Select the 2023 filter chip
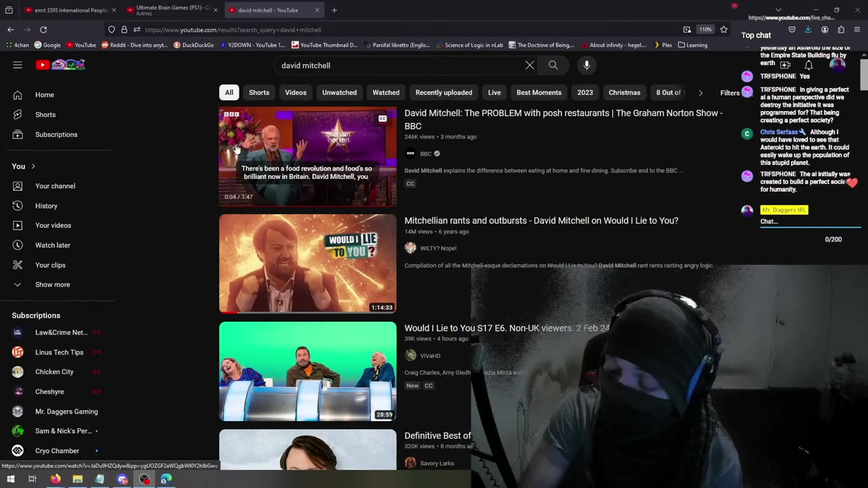Image resolution: width=868 pixels, height=488 pixels. [x=585, y=92]
